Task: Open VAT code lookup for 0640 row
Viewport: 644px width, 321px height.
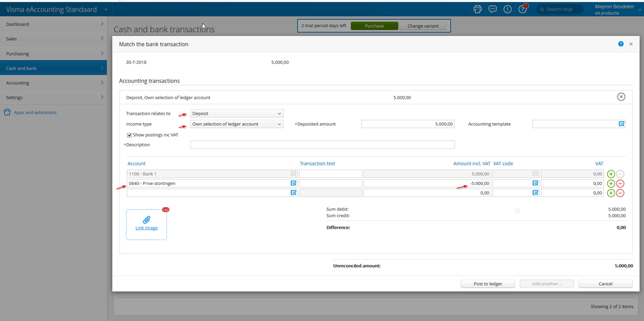Action: click(x=535, y=183)
